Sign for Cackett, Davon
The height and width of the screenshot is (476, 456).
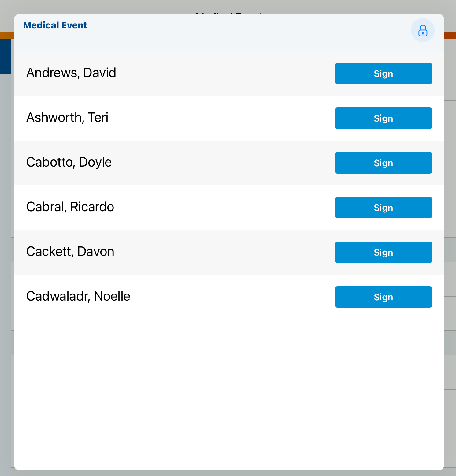click(x=383, y=252)
